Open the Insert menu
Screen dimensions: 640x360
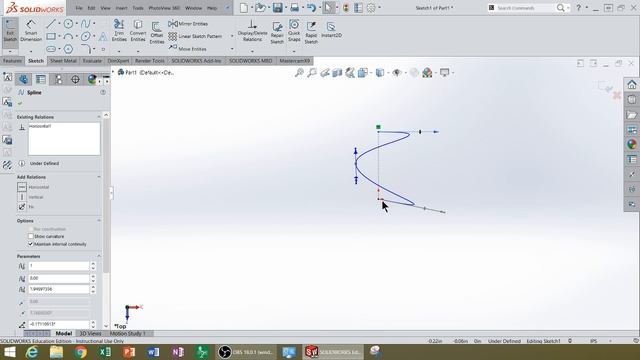(x=121, y=8)
